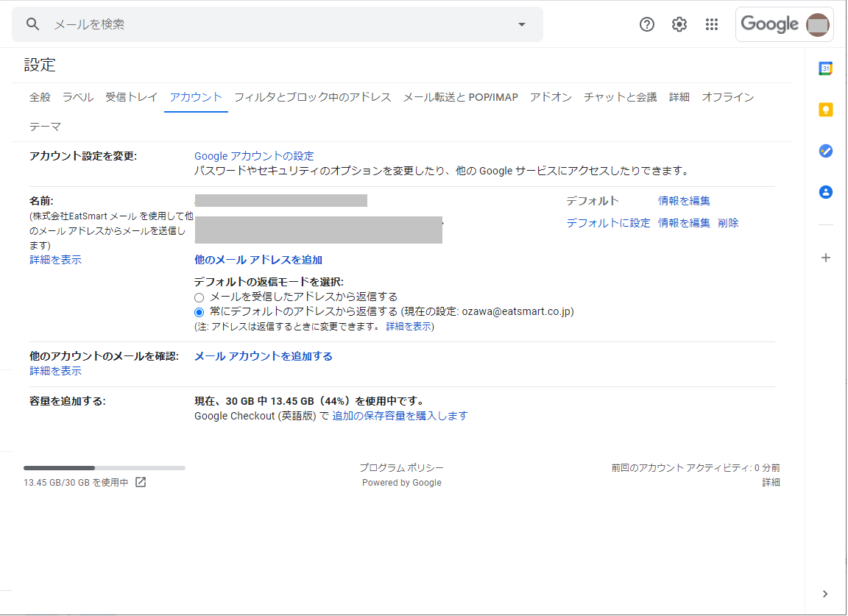Expand 詳細を表示 under 名前
Image resolution: width=848 pixels, height=616 pixels.
coord(54,259)
